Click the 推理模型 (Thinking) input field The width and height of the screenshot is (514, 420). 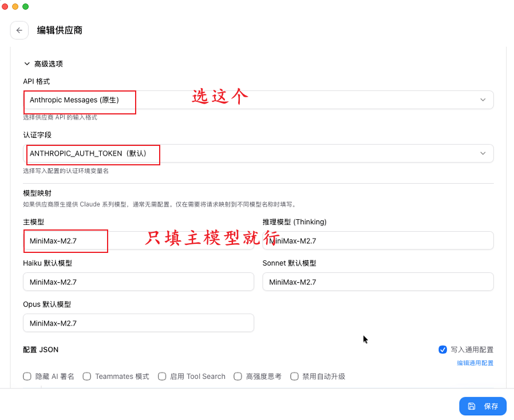(x=378, y=241)
